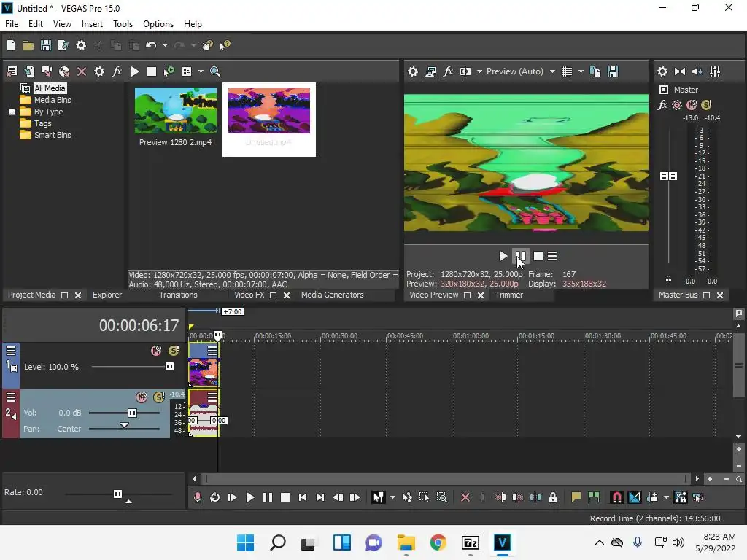
Task: Click the Undo arrow icon
Action: pyautogui.click(x=151, y=45)
